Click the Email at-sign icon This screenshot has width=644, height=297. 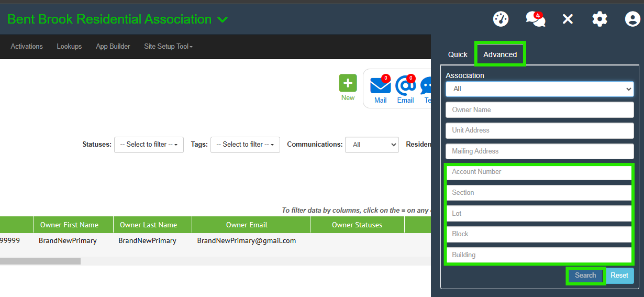point(405,85)
